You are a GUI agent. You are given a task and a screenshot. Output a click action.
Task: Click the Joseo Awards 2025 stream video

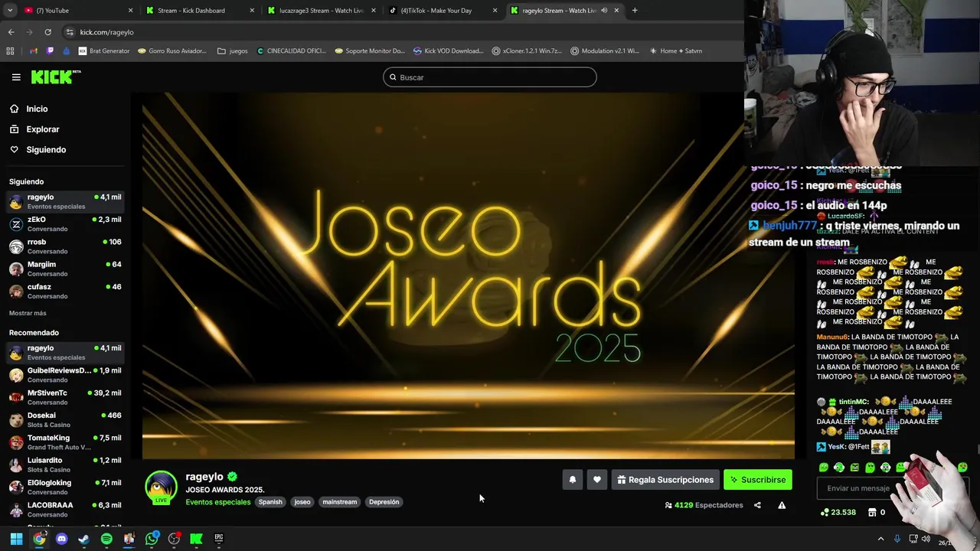click(469, 275)
